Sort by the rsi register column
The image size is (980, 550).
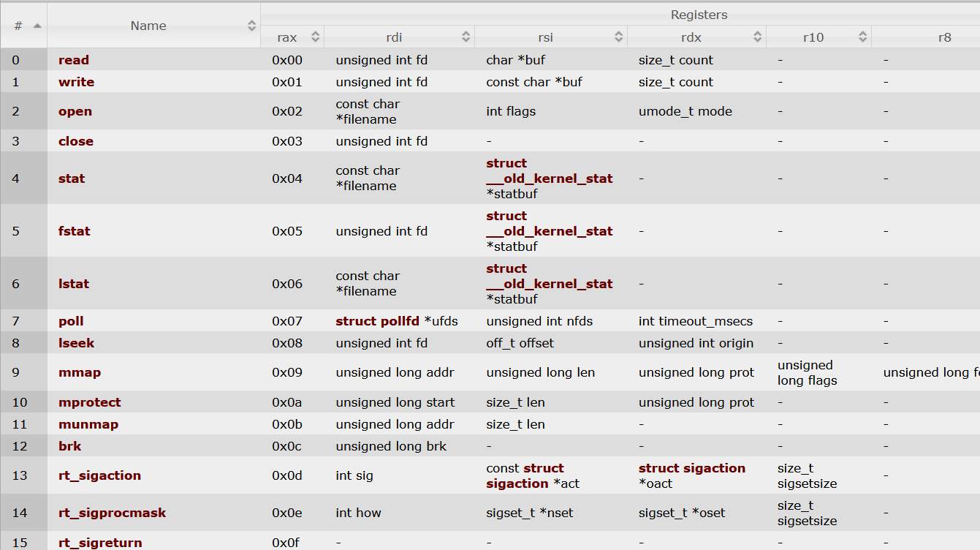[x=551, y=37]
